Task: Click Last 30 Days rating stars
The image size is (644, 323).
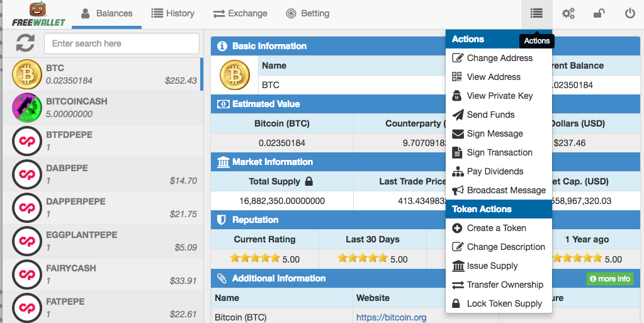Action: [363, 258]
